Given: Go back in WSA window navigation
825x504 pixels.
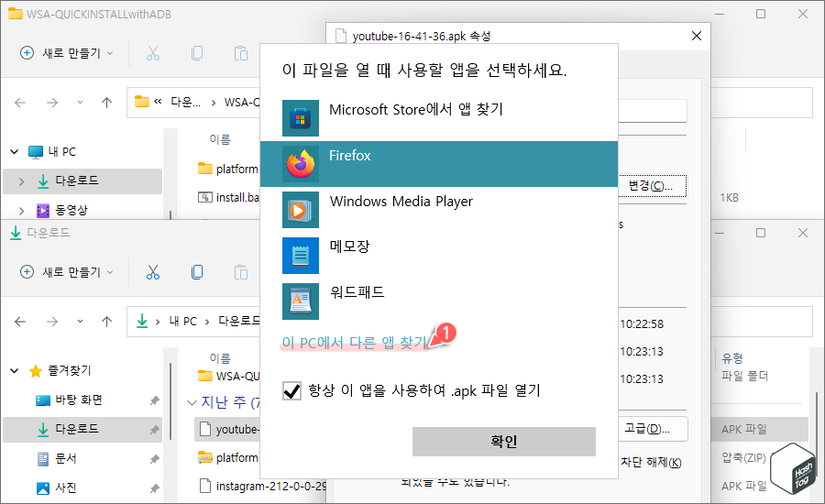Looking at the screenshot, I should pos(20,103).
